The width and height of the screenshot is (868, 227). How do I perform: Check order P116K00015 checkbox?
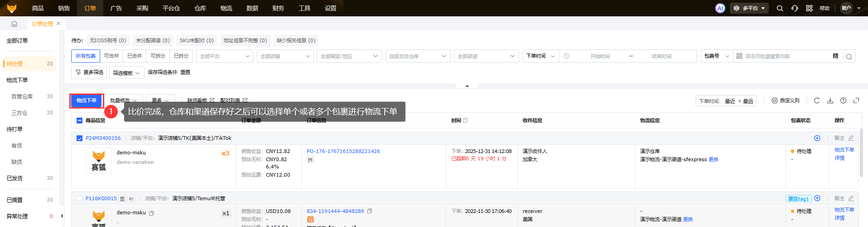[x=79, y=198]
